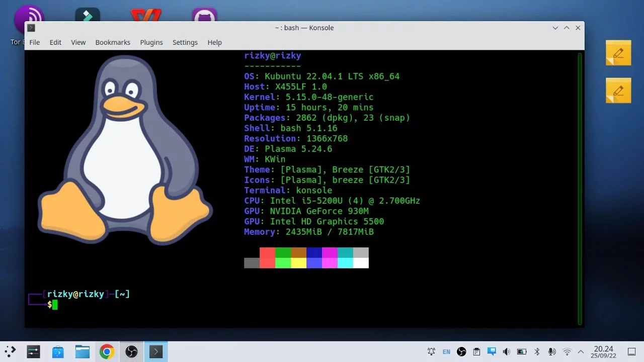Open the Wi-Fi network tray icon

[x=567, y=352]
